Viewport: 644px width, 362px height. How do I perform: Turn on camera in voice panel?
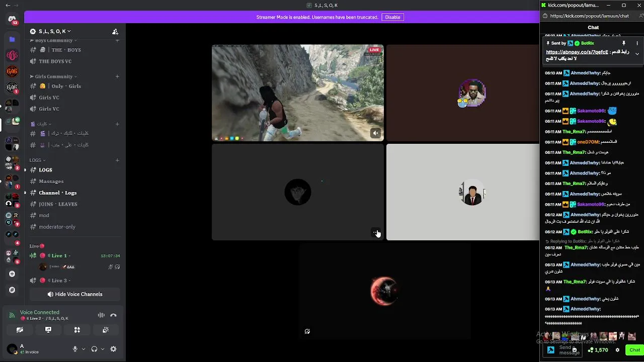click(20, 330)
